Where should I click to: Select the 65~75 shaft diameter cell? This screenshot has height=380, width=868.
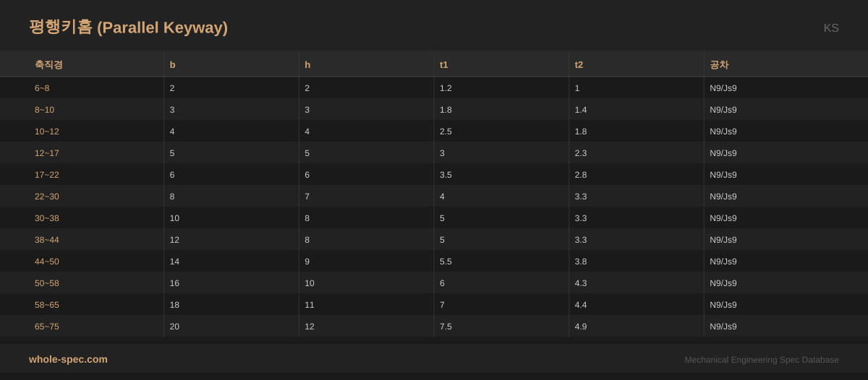click(x=47, y=327)
